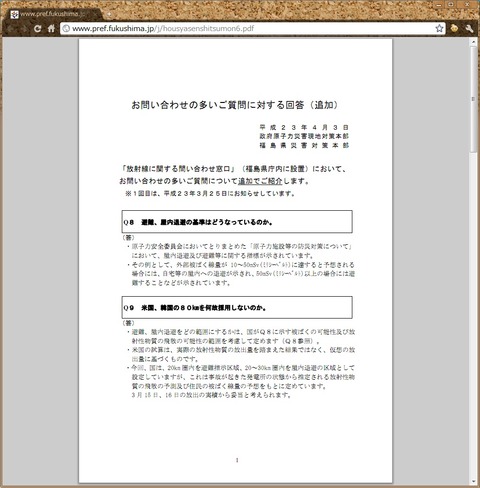Screen dimensions: 480x488
Task: Open a new tab with the plus button
Action: click(109, 14)
